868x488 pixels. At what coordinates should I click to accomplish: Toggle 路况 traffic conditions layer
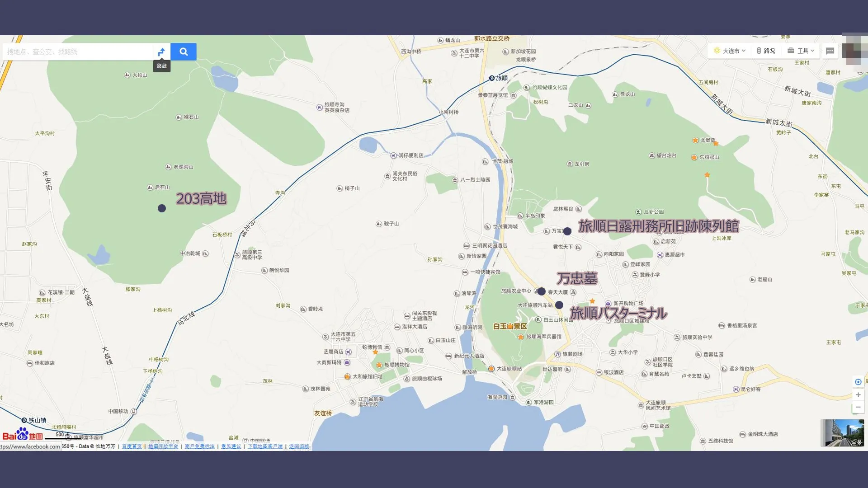[x=766, y=51]
